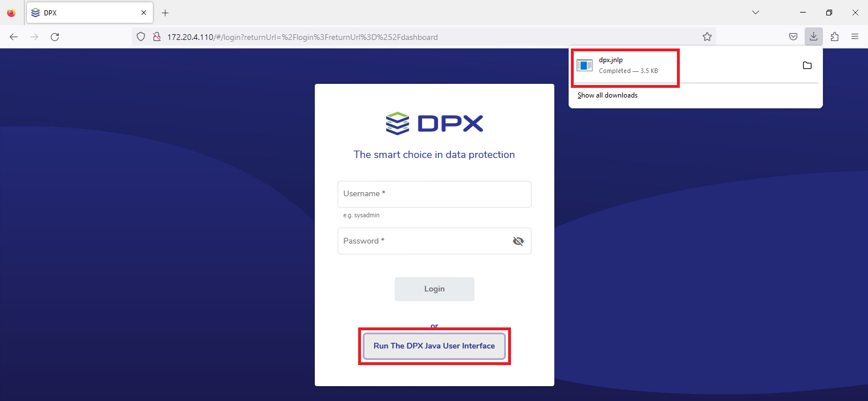Toggle password visibility eye icon

tap(518, 241)
